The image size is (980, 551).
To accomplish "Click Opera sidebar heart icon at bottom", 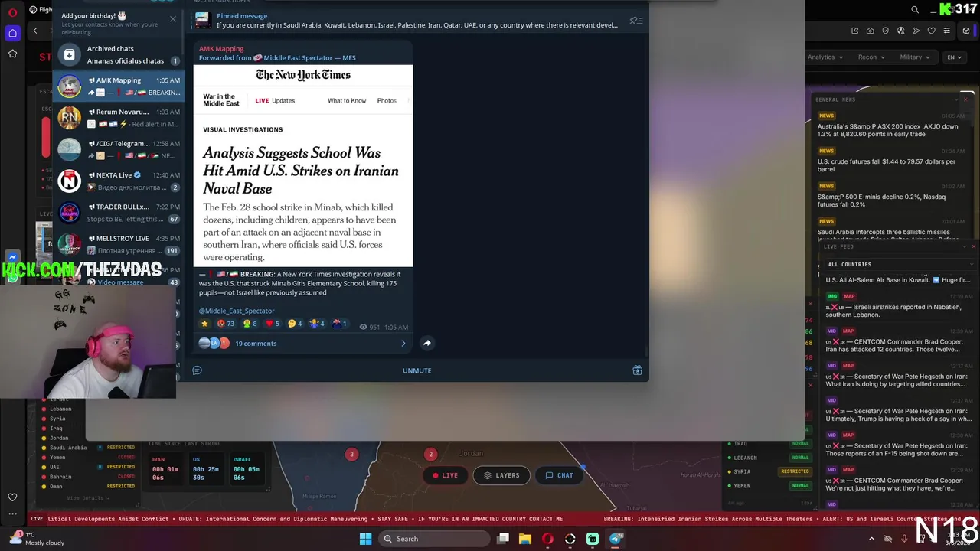I will (x=12, y=497).
